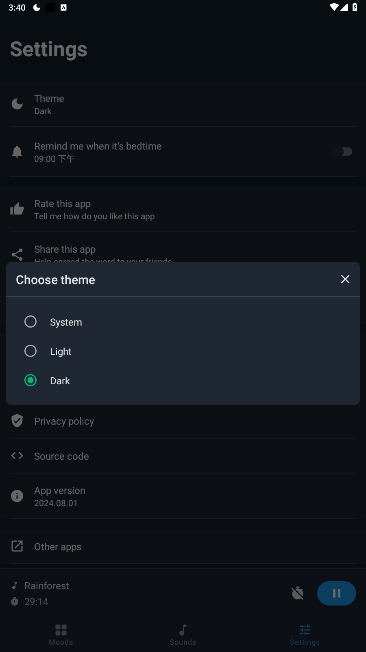Close the Choose theme dialog
The image size is (366, 652).
[x=345, y=279]
